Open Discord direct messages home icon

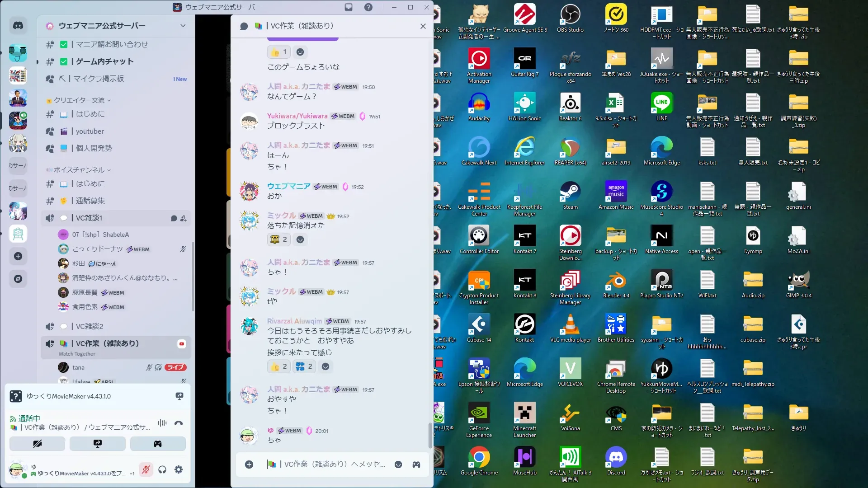(x=18, y=25)
